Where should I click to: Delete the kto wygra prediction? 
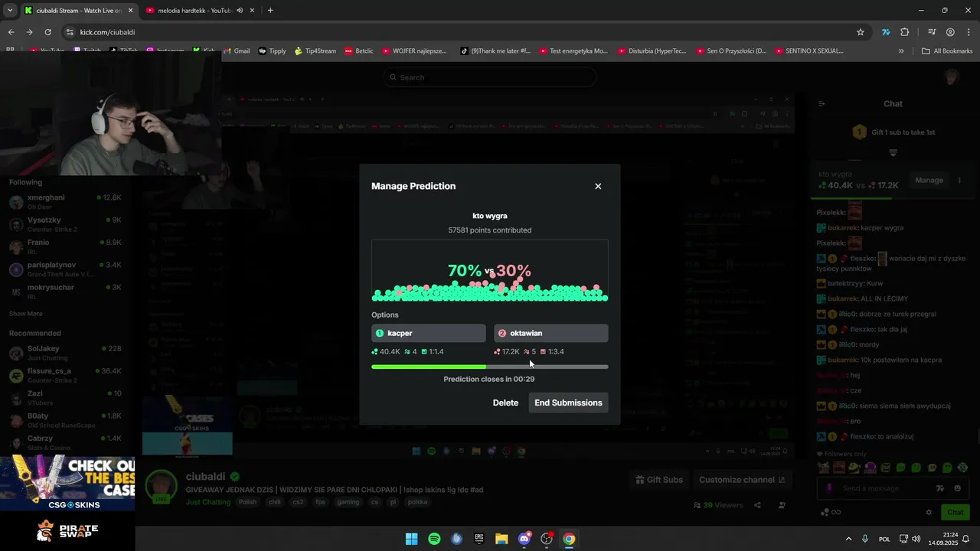(x=505, y=403)
